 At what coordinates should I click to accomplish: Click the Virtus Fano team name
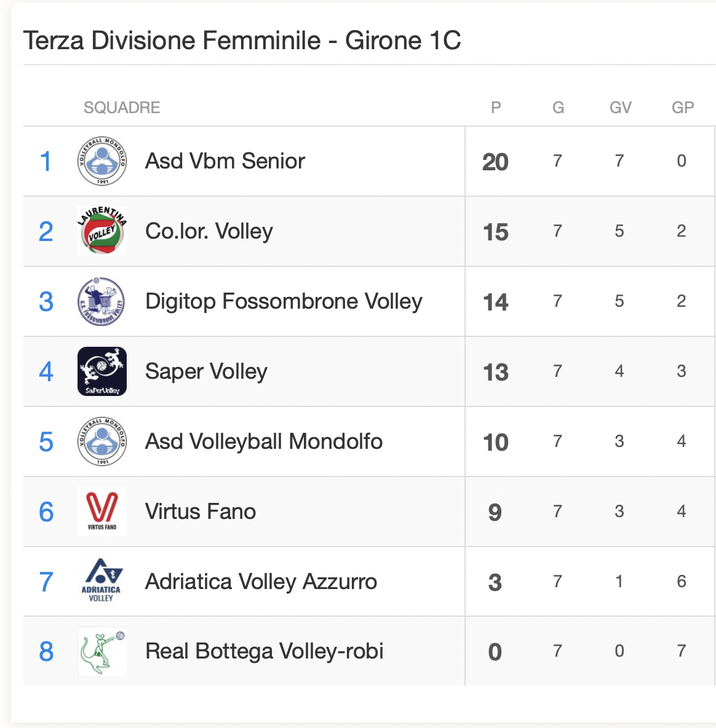point(200,512)
